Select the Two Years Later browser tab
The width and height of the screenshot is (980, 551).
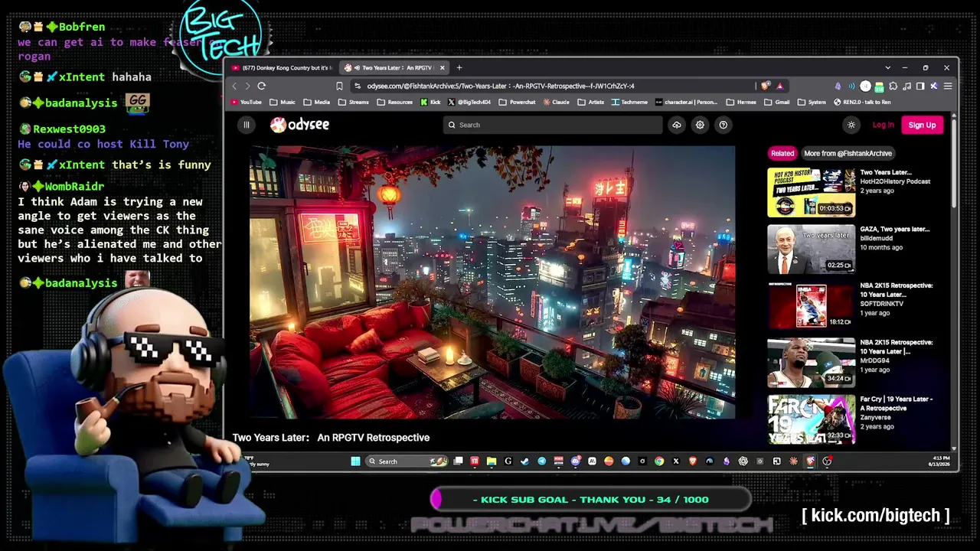tap(393, 67)
